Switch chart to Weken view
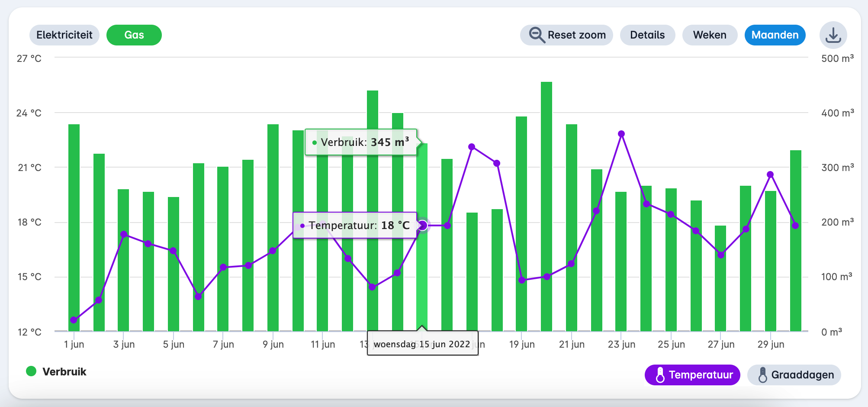The width and height of the screenshot is (868, 407). tap(710, 35)
